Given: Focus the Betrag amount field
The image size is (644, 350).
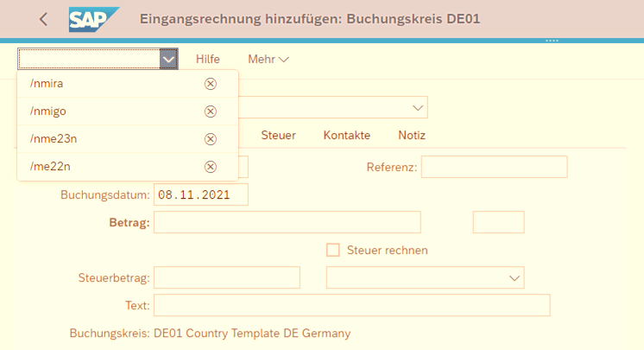Looking at the screenshot, I should (287, 222).
